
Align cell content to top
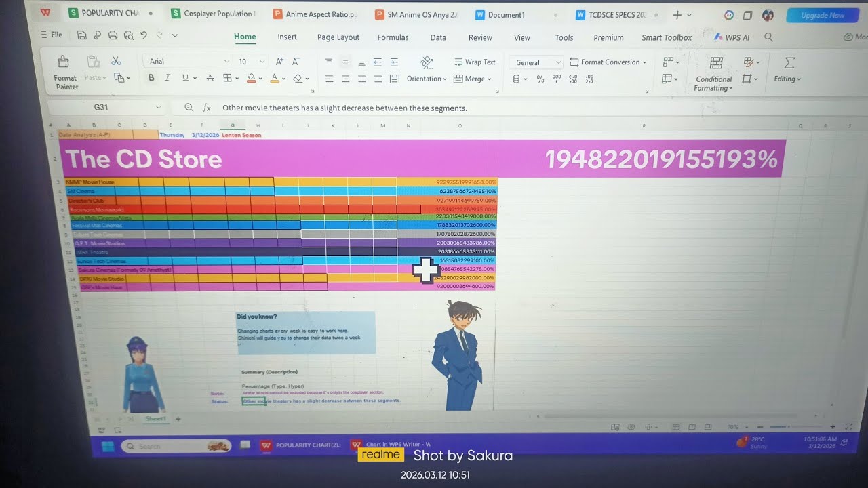click(329, 61)
